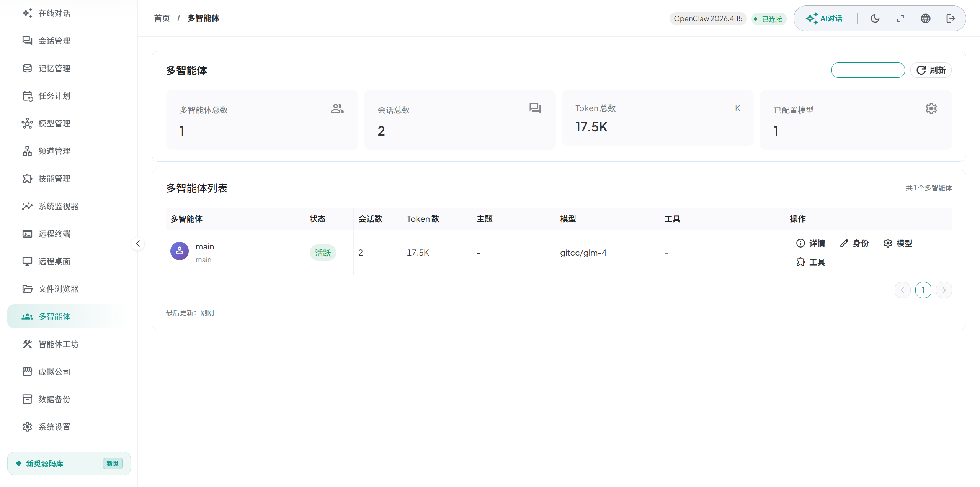Screen dimensions: 980x487
Task: Click the main agent avatar
Action: coord(180,251)
